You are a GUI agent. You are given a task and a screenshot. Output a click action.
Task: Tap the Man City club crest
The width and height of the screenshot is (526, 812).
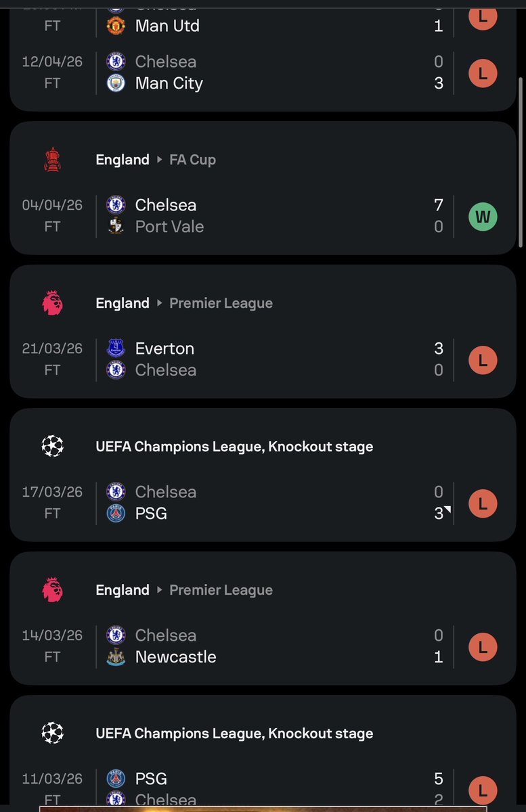pos(116,83)
